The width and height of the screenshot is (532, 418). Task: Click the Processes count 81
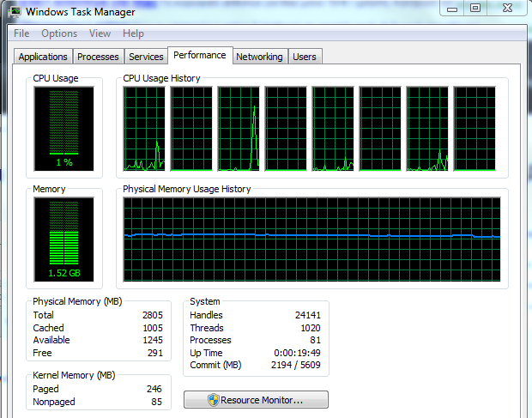[x=315, y=340]
